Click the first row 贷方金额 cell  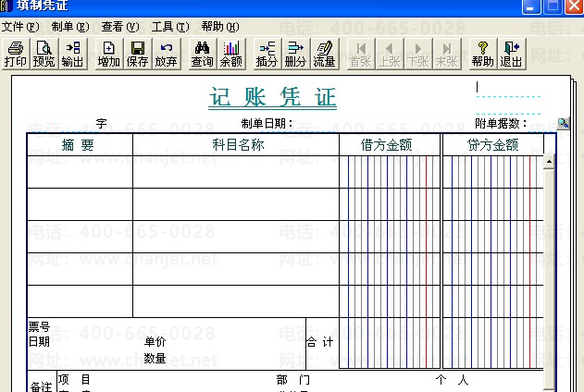(492, 172)
